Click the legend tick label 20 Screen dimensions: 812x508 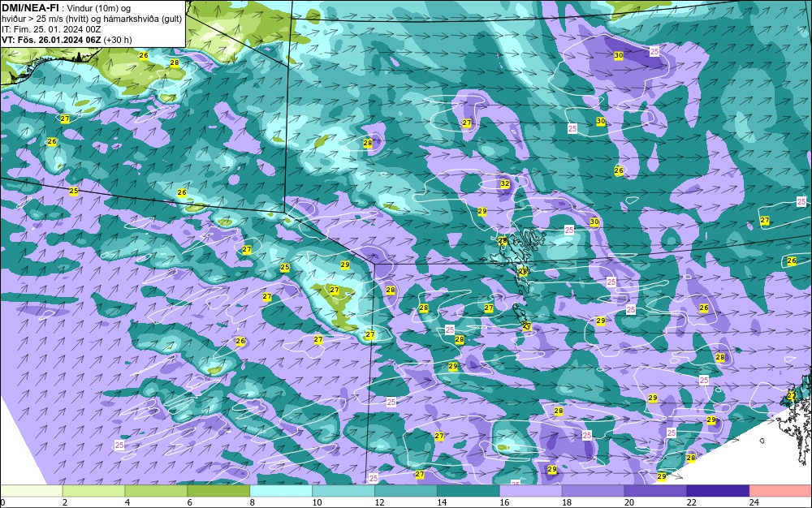629,502
